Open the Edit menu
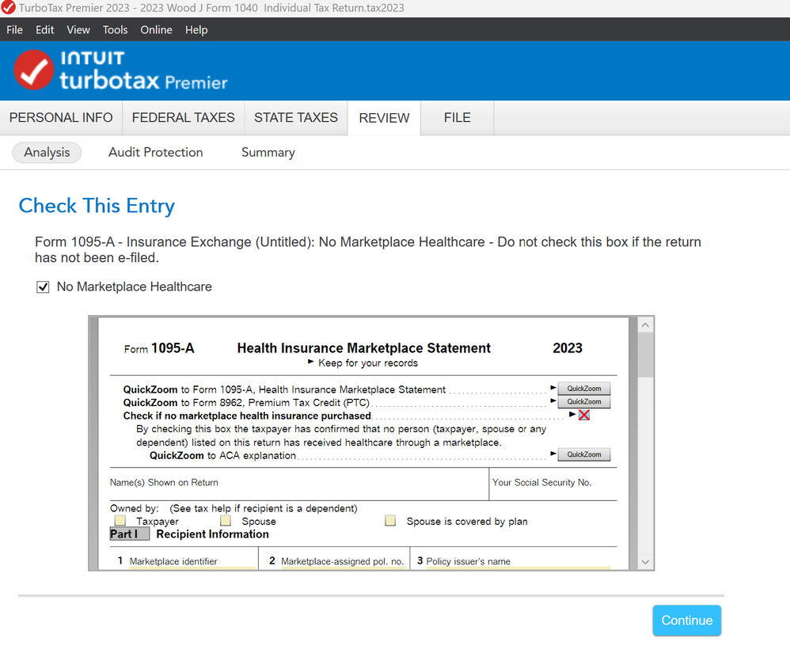790x672 pixels. click(x=45, y=30)
